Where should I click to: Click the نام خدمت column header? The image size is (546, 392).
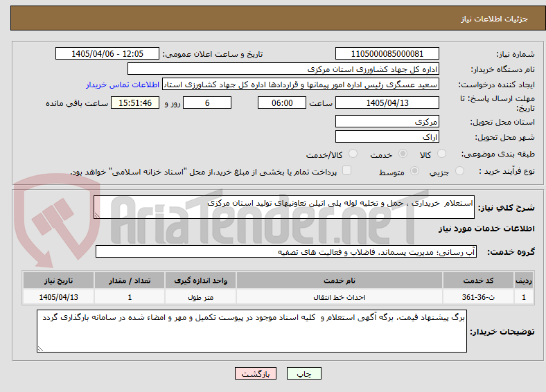tap(339, 280)
